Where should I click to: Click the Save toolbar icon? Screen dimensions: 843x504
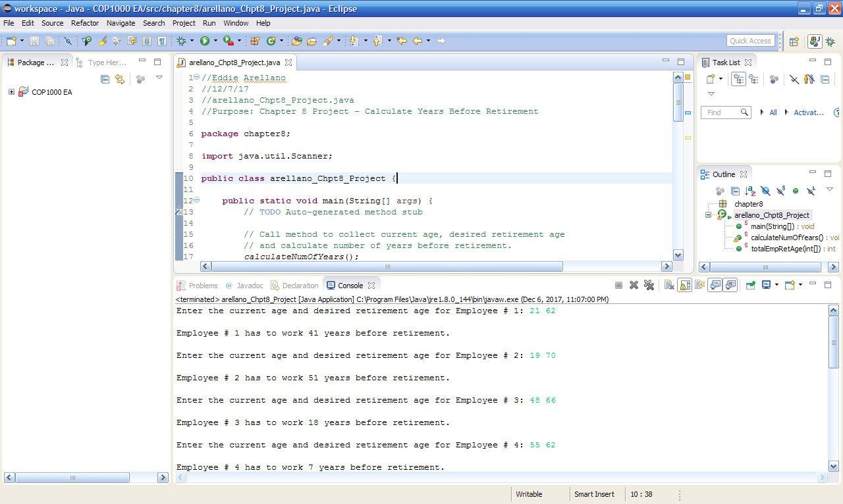(x=34, y=41)
